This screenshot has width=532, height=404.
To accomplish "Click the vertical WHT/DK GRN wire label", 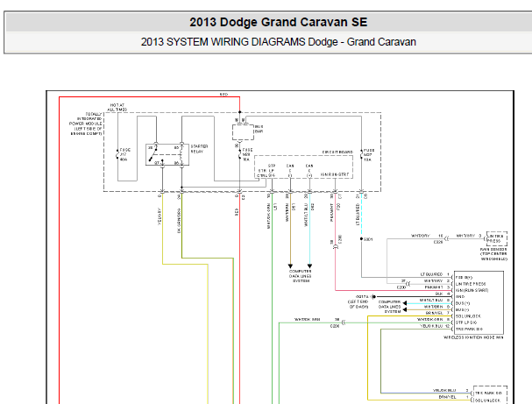I will (x=269, y=216).
